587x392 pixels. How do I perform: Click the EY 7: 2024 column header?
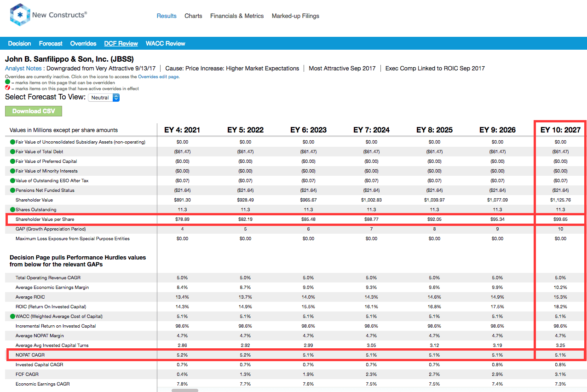[x=371, y=130]
